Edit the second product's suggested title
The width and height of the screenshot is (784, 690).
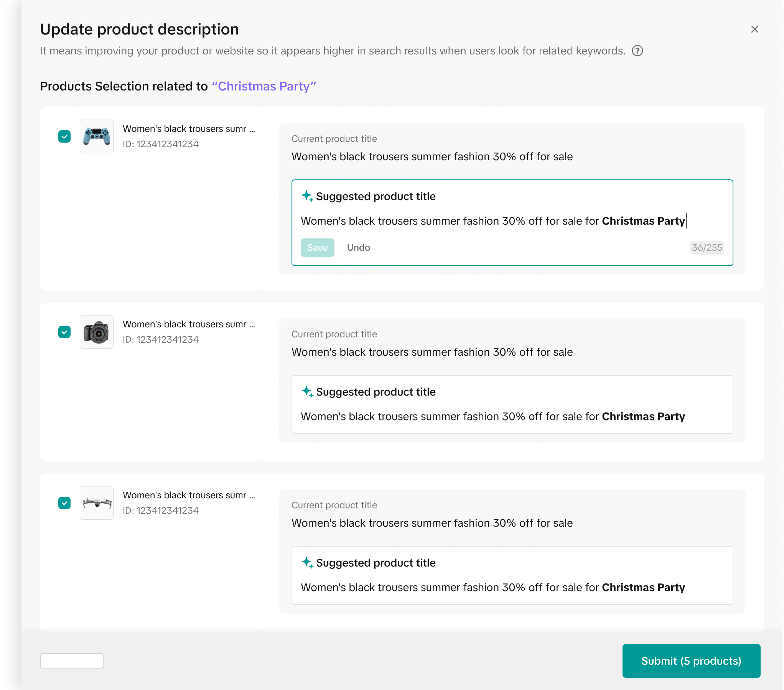492,417
